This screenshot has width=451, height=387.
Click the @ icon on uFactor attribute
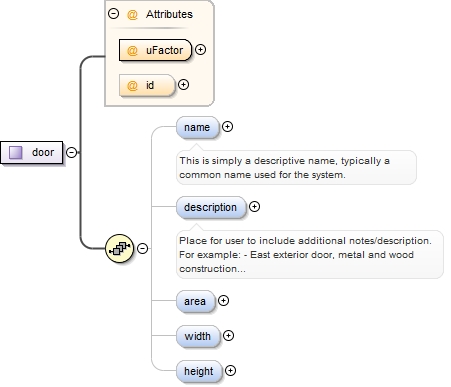pyautogui.click(x=132, y=50)
